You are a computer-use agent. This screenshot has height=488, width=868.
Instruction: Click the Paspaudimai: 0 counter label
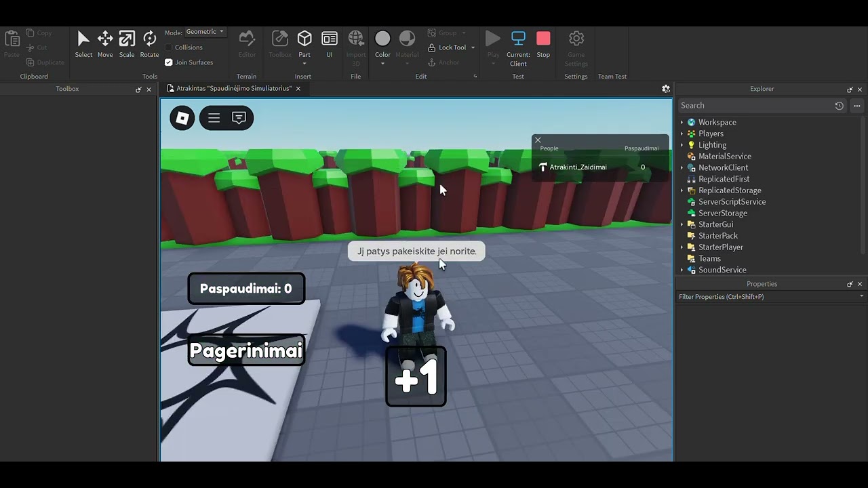point(246,289)
